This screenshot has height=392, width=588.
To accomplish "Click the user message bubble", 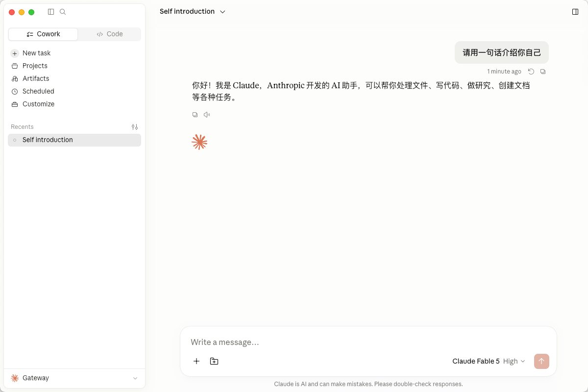I will 502,52.
